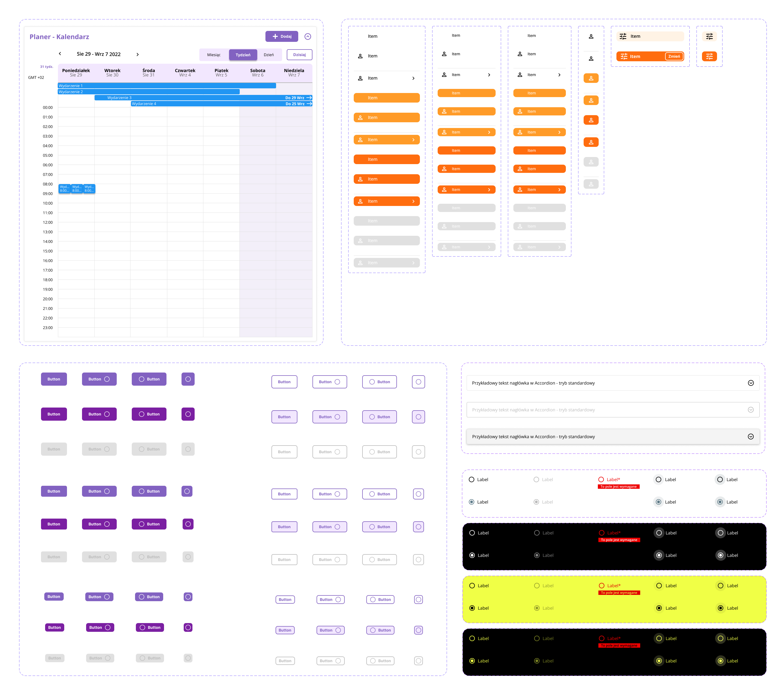This screenshot has width=784, height=695.
Task: Click the 'Wtorek Sie 30' day header
Action: click(112, 72)
